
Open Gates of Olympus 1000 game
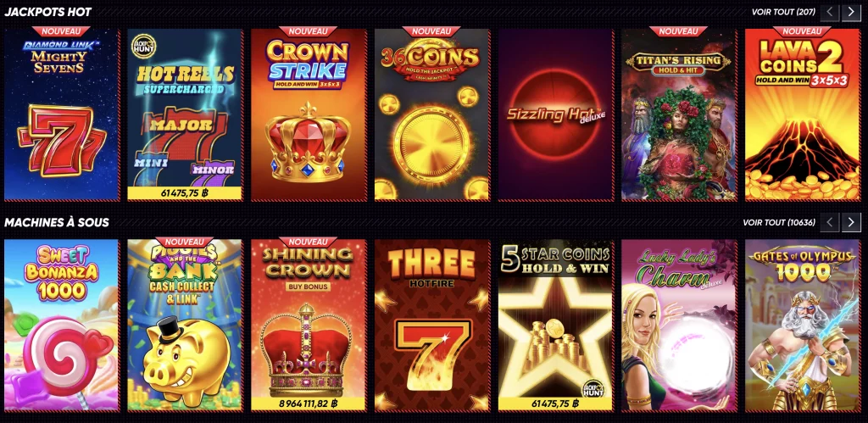[x=803, y=325]
